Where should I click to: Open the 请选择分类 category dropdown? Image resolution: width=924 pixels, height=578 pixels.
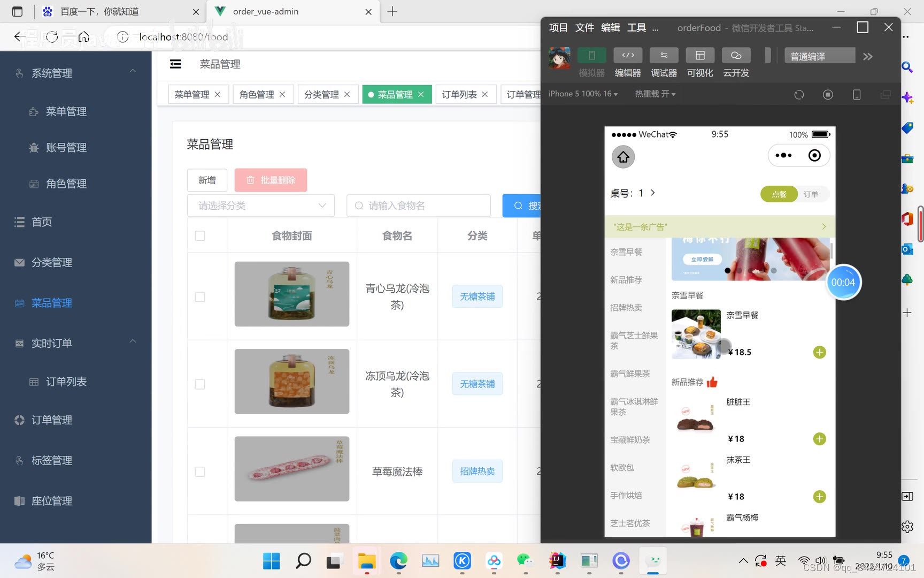(261, 206)
